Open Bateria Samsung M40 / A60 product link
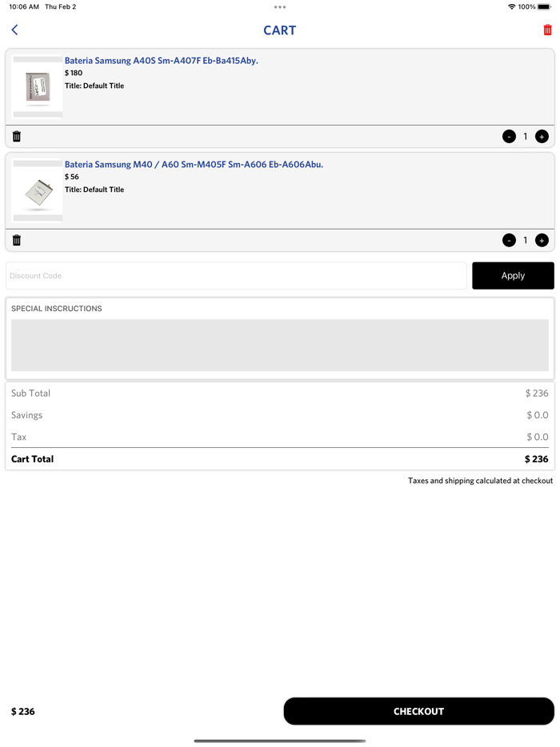The width and height of the screenshot is (560, 747). [194, 165]
